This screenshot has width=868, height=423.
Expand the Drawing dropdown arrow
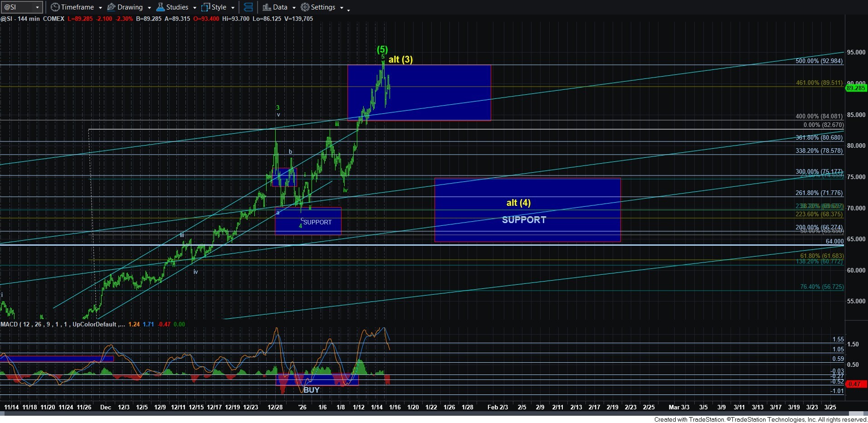149,8
